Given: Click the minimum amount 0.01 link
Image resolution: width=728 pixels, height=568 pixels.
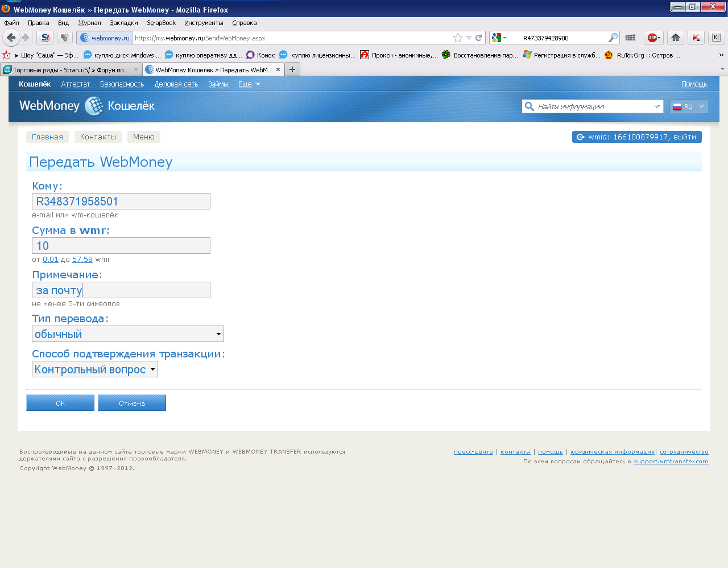Looking at the screenshot, I should pyautogui.click(x=51, y=259).
